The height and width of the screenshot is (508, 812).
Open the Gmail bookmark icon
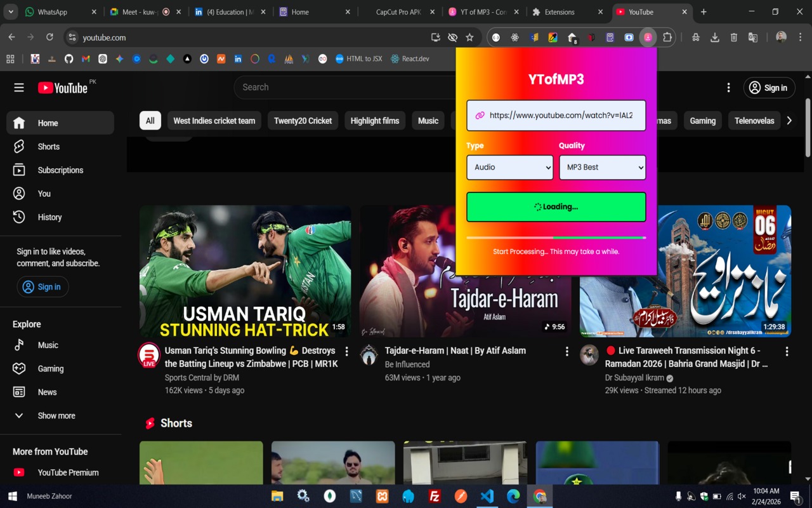(x=86, y=59)
